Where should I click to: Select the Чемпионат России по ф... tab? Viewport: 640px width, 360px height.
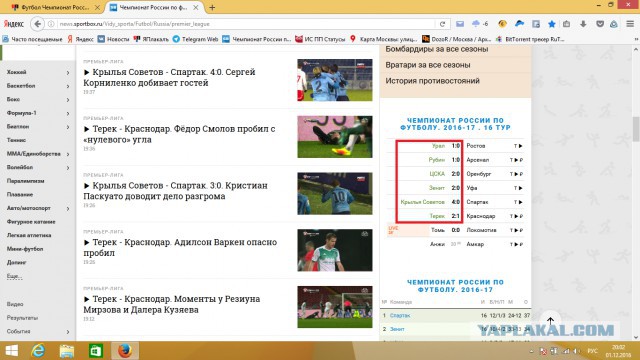tap(153, 7)
